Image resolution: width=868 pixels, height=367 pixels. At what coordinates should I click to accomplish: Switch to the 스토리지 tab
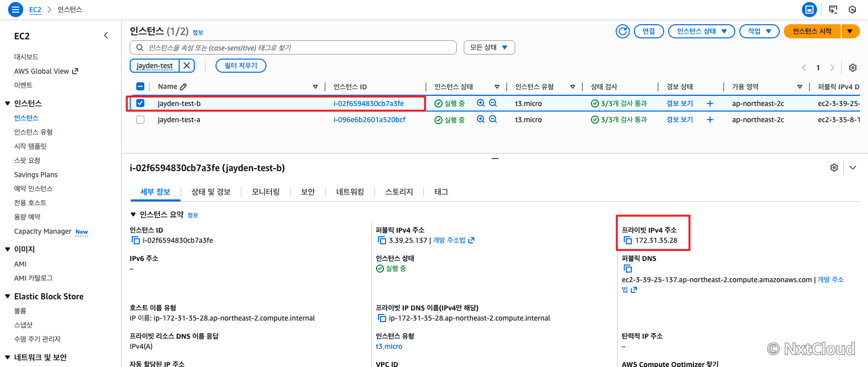coord(399,192)
